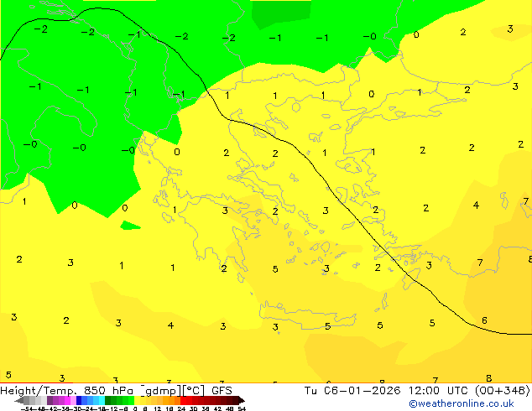Screen dimensions: 532x411
Task: Select the cyan swatch in the colour scale
Action: 102,400
